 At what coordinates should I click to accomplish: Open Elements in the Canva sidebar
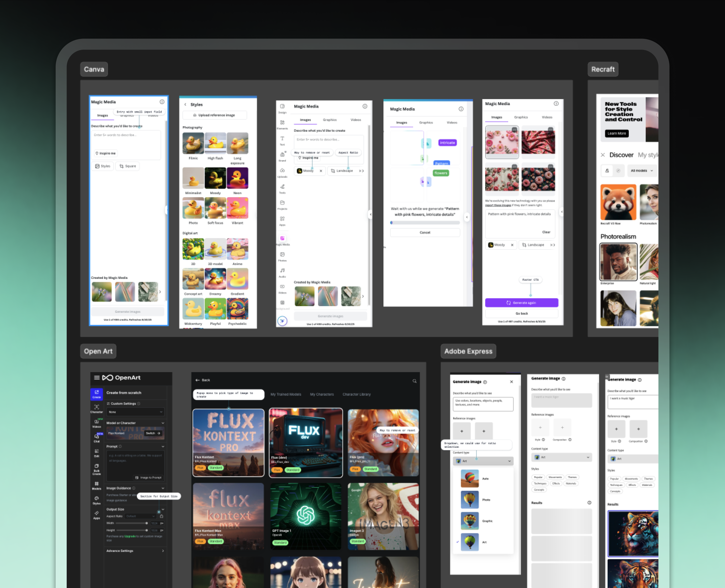pyautogui.click(x=282, y=125)
